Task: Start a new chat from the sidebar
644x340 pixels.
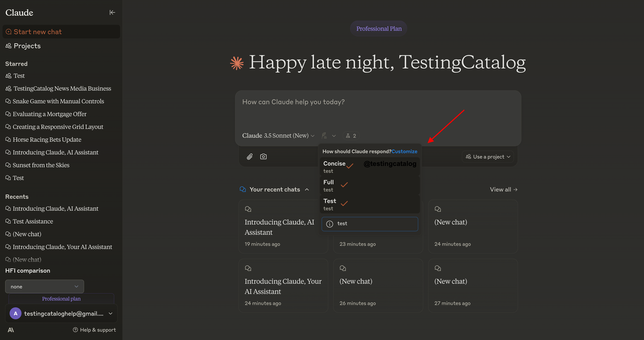Action: (x=61, y=32)
